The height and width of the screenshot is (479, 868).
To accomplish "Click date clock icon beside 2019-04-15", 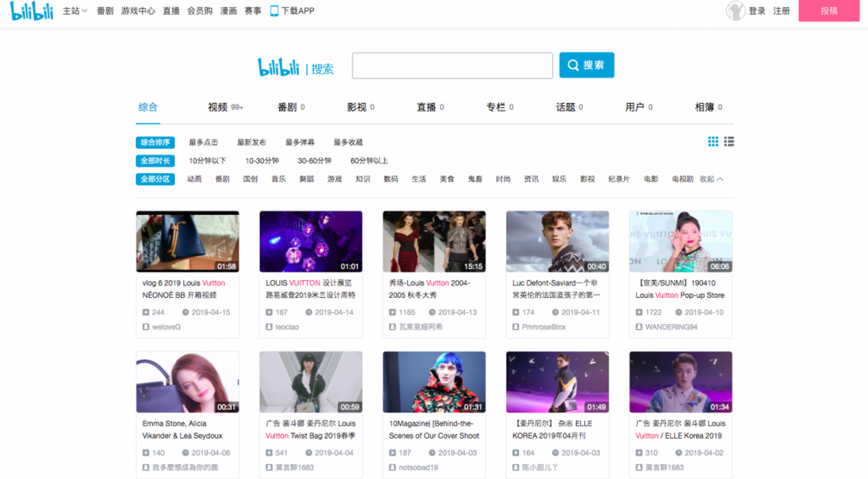I will tap(185, 312).
